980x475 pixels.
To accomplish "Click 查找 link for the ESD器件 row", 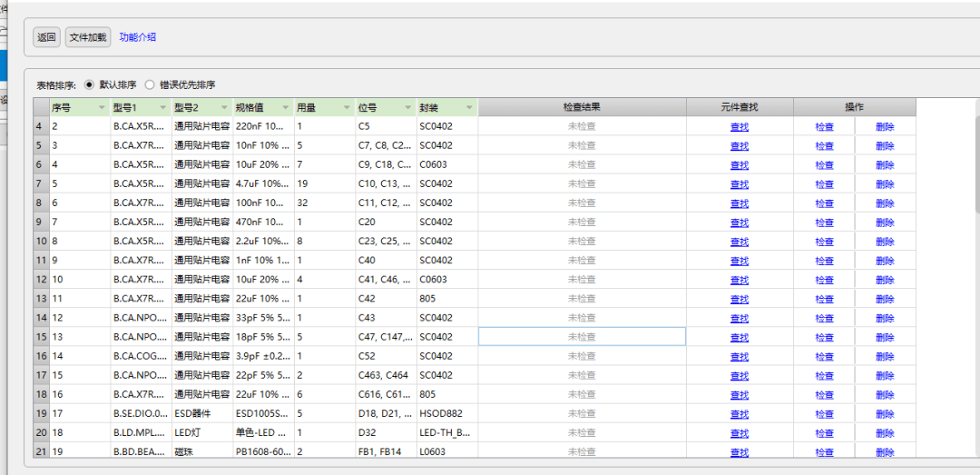I will point(740,414).
